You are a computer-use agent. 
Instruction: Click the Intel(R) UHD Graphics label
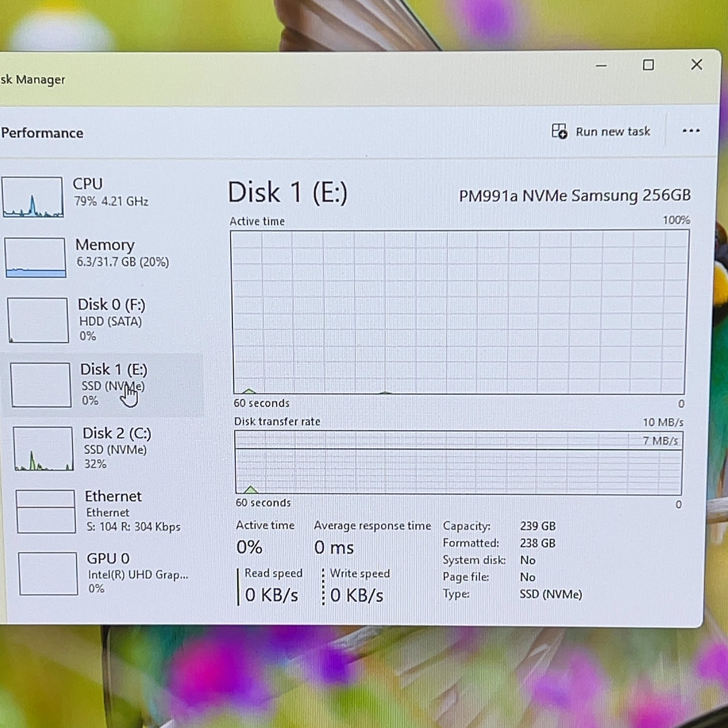(138, 575)
